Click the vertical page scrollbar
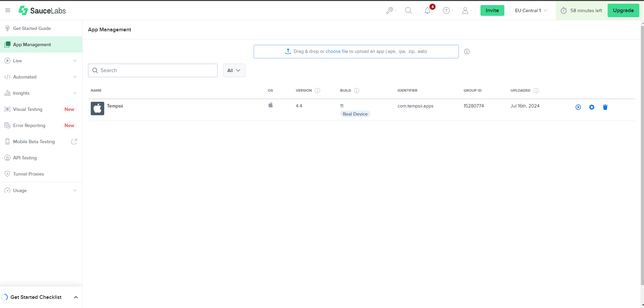 (x=642, y=155)
